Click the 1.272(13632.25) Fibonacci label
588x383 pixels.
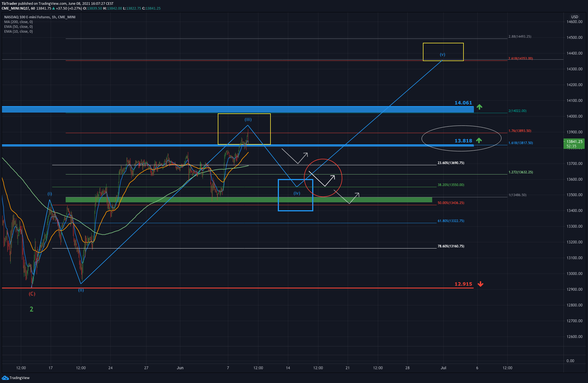[520, 172]
